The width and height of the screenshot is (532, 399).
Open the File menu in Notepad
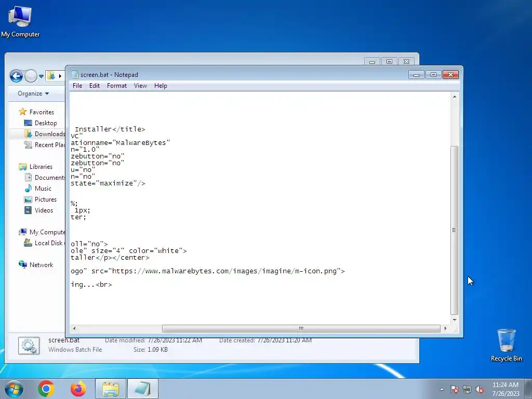[77, 86]
